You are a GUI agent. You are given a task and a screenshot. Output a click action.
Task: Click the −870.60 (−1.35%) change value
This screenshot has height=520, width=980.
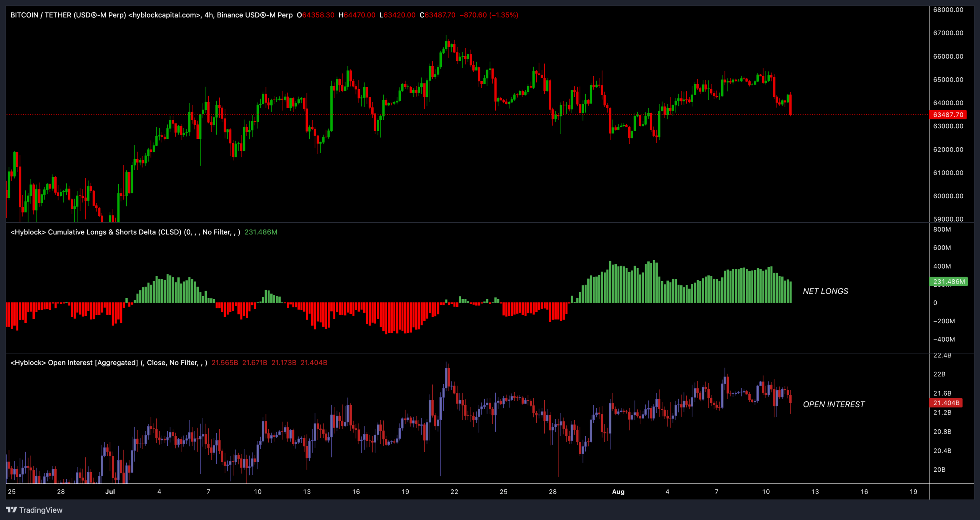[x=488, y=15]
